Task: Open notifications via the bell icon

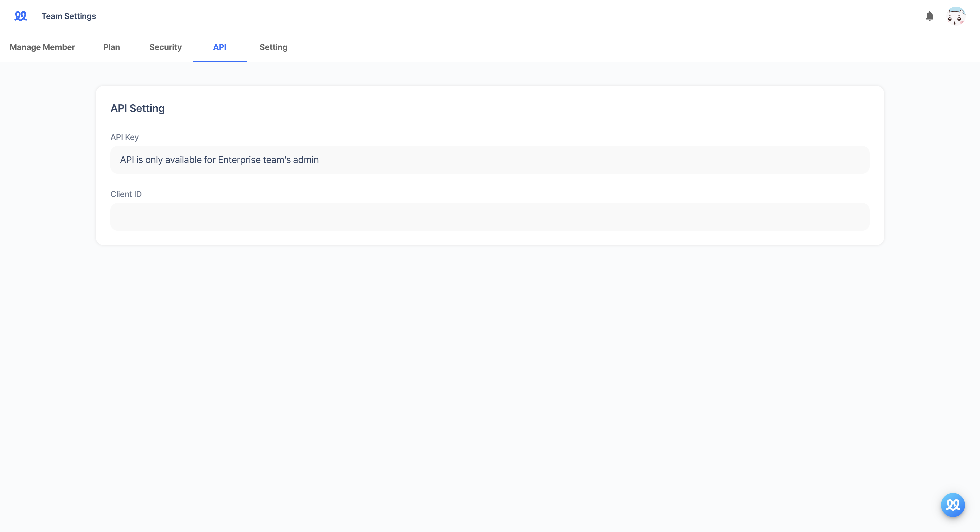Action: (929, 16)
